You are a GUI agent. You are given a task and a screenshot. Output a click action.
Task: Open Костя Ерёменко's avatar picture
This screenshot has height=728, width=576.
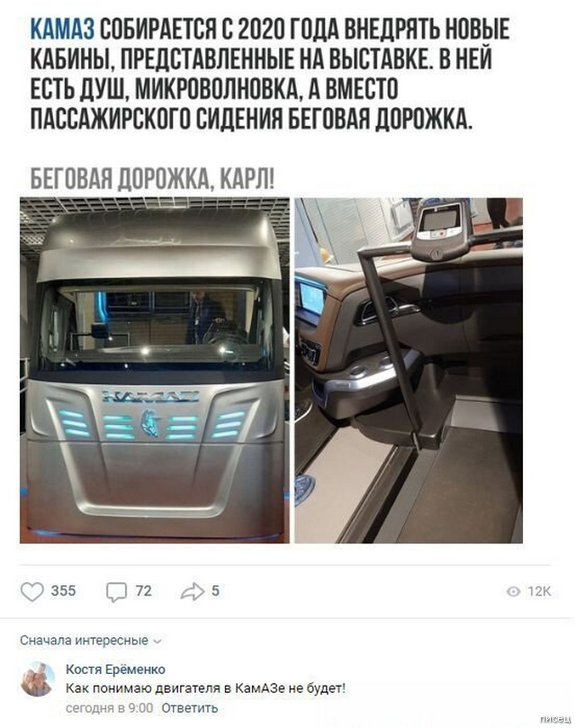(38, 679)
